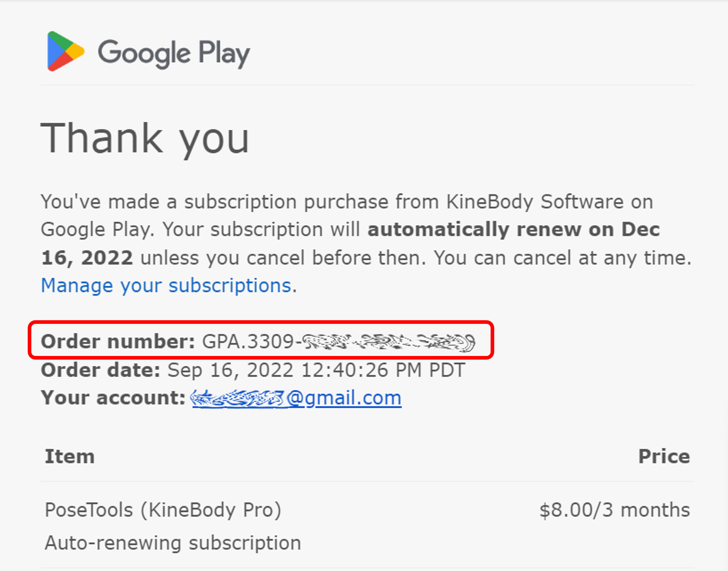Click the bold renewal date Dec 16, 2022
This screenshot has height=571, width=728.
tap(350, 244)
